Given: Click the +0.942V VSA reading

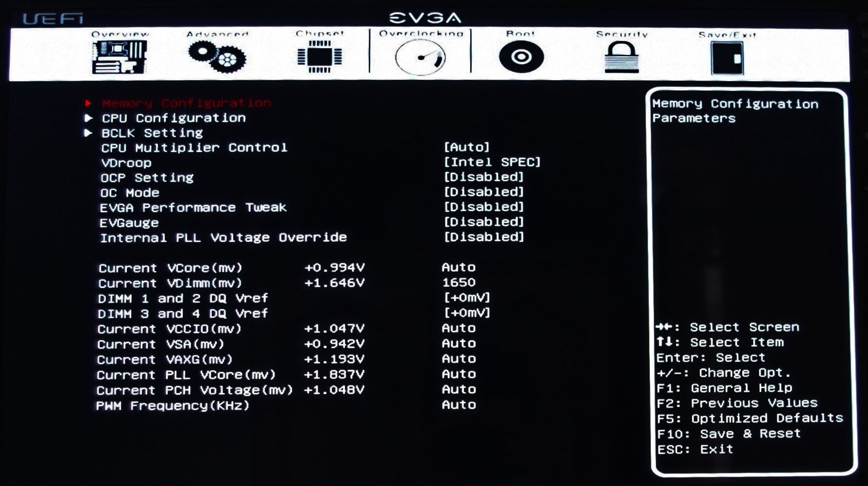Looking at the screenshot, I should (334, 344).
